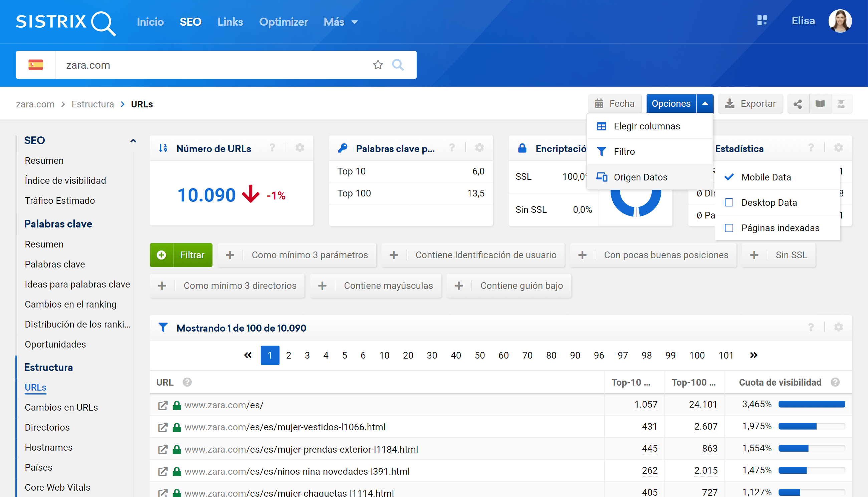The width and height of the screenshot is (868, 497).
Task: Collapse the SEO sidebar section
Action: coord(133,141)
